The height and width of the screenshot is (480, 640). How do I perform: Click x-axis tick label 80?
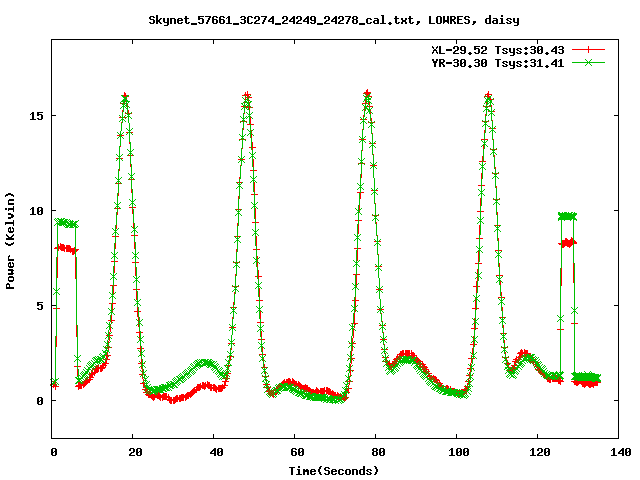pyautogui.click(x=378, y=452)
